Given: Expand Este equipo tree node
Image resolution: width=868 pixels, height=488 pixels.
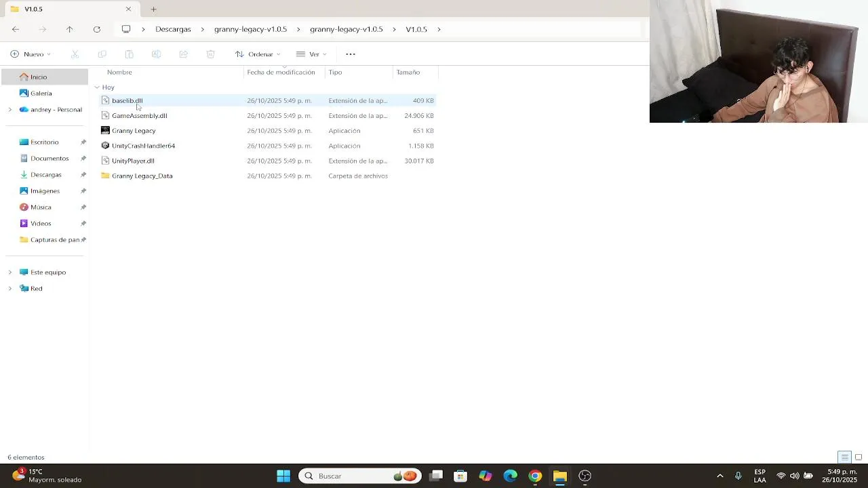Looking at the screenshot, I should tap(9, 272).
